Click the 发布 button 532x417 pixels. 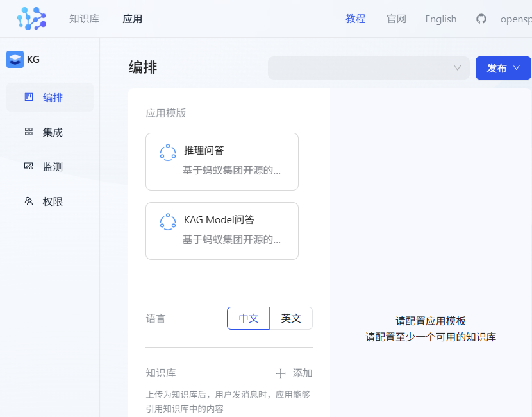click(x=503, y=68)
